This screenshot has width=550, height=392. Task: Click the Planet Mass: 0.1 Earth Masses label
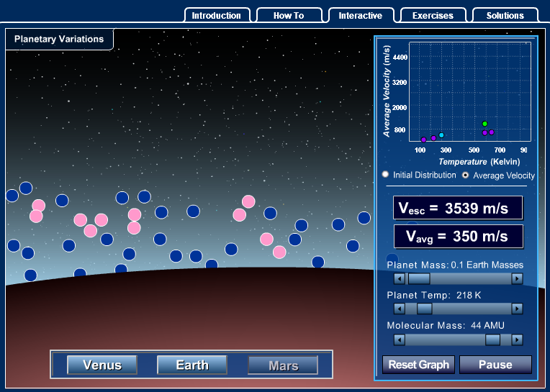[455, 265]
